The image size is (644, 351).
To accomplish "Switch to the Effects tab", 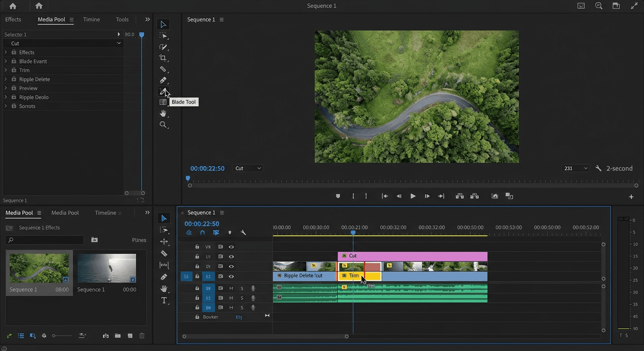I will tap(13, 19).
